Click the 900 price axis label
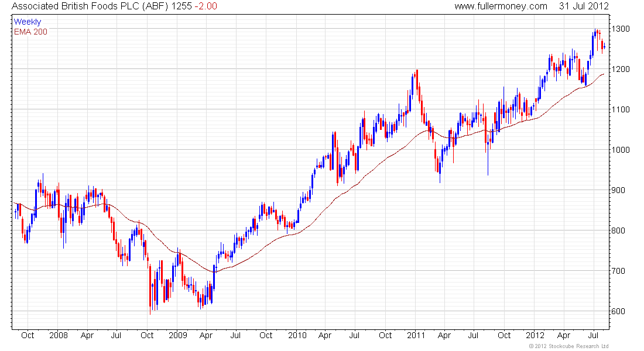The image size is (644, 351). 619,190
